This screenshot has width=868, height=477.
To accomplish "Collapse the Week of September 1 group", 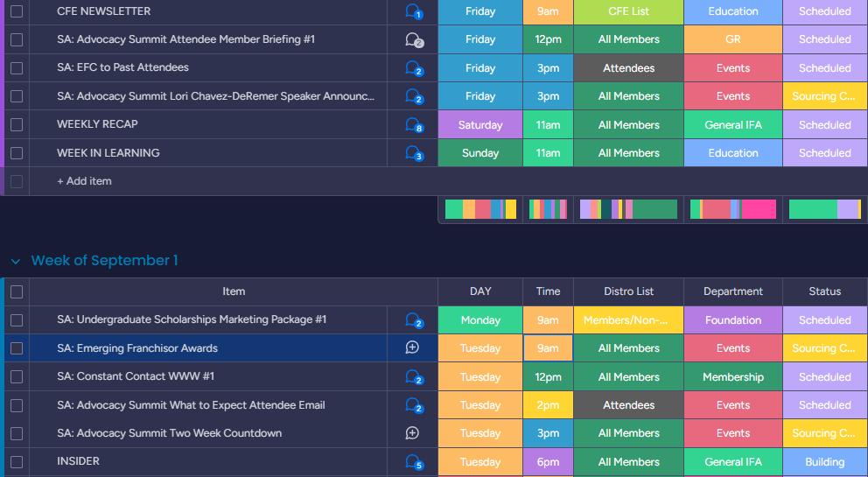I will [16, 261].
